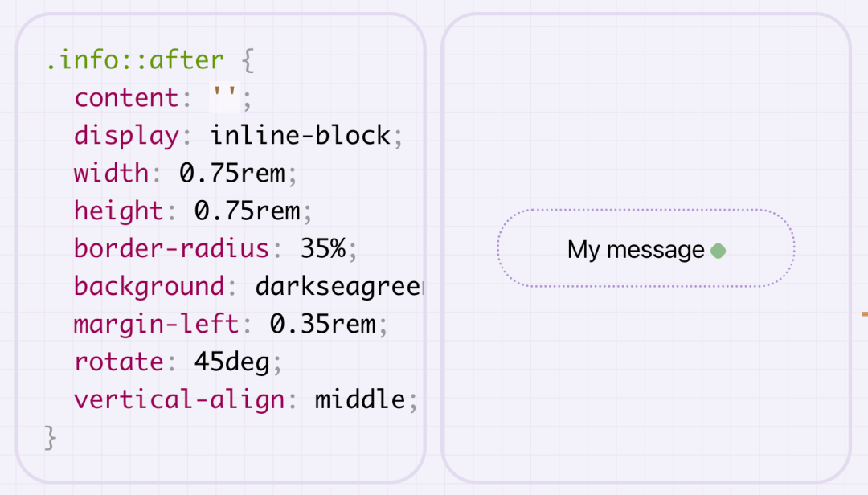This screenshot has width=868, height=495.
Task: Click the closing curly brace of the rule
Action: pos(51,437)
